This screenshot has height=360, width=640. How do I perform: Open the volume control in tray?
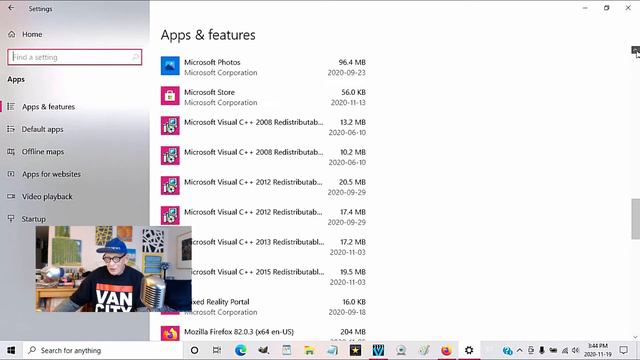tap(576, 350)
